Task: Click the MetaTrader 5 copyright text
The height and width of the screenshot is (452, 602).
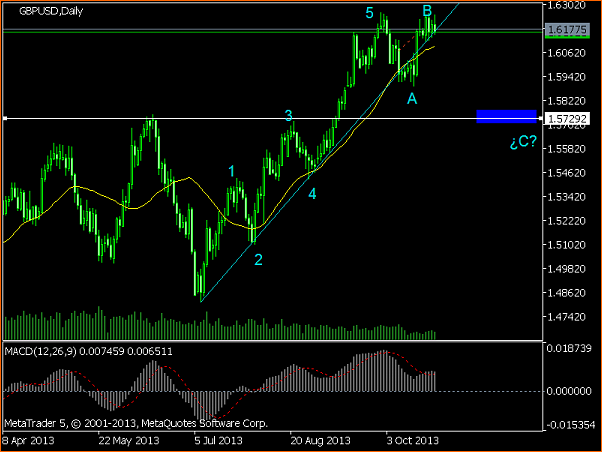Action: 136,423
